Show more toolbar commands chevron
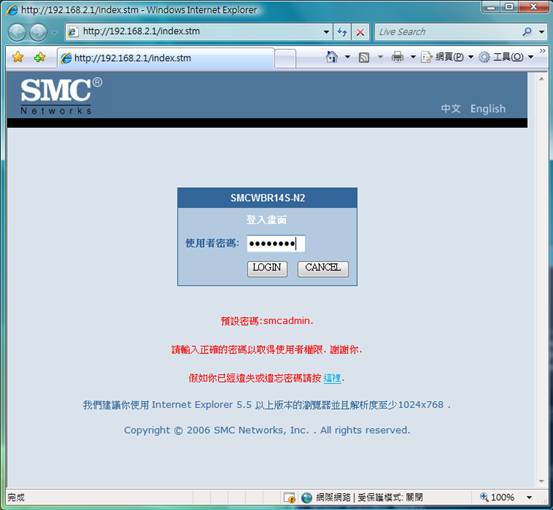Viewport: 553px width, 510px height. 542,51
